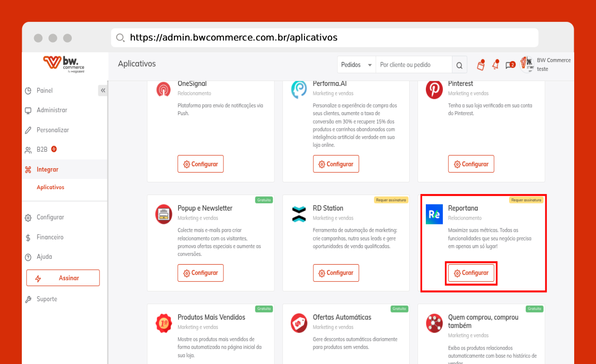Click the Assinar subscribe button
Image resolution: width=596 pixels, height=364 pixels.
coord(63,278)
